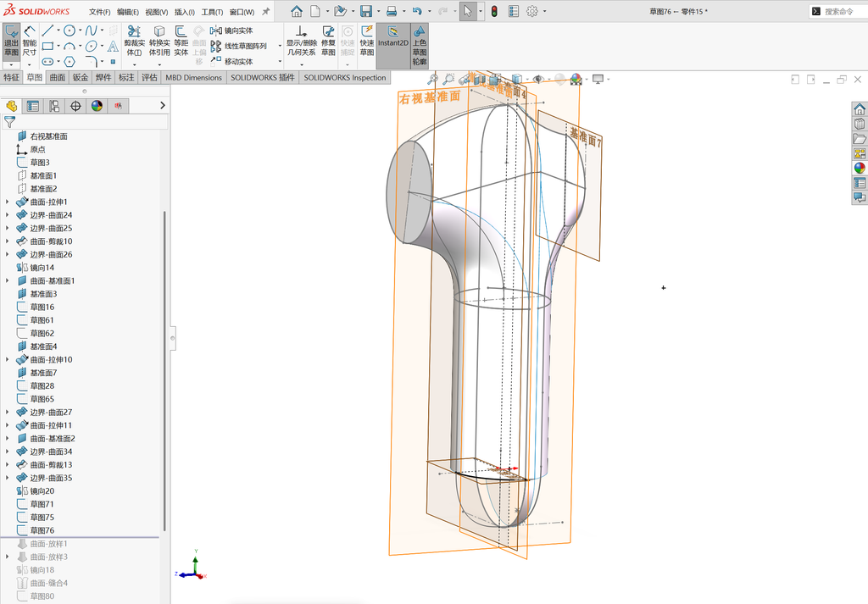868x604 pixels.
Task: Select the Polygon sketch tool
Action: click(x=70, y=61)
